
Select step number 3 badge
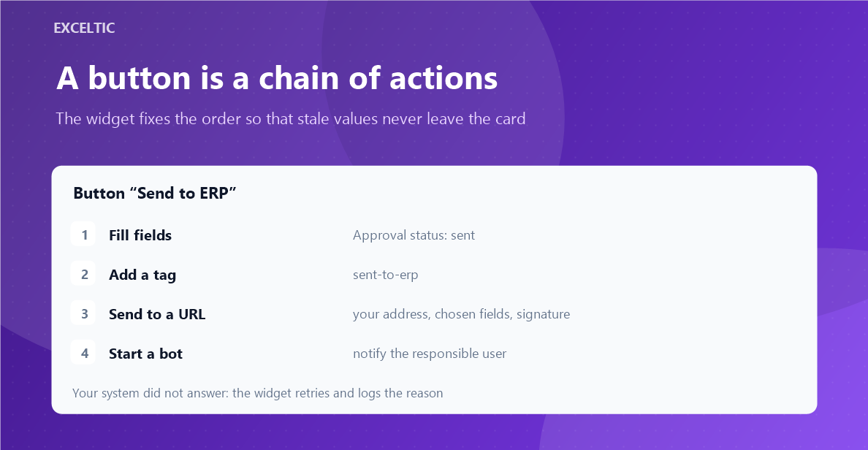click(x=83, y=313)
